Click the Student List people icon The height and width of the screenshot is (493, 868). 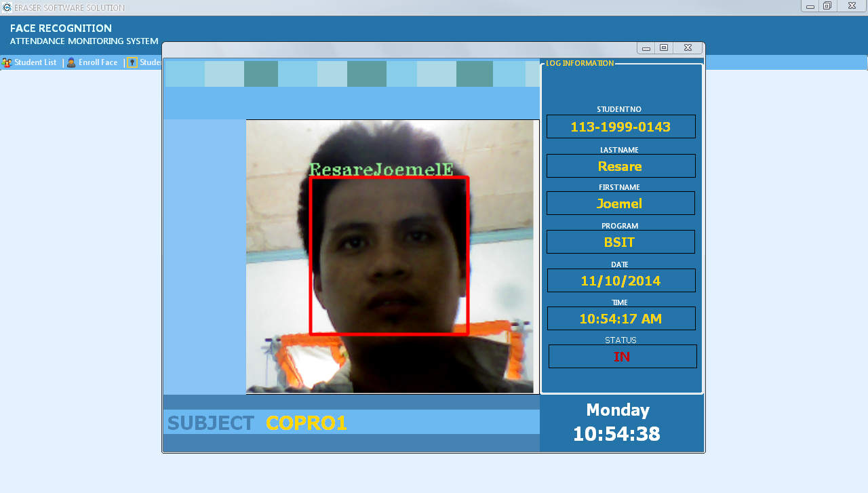point(7,62)
